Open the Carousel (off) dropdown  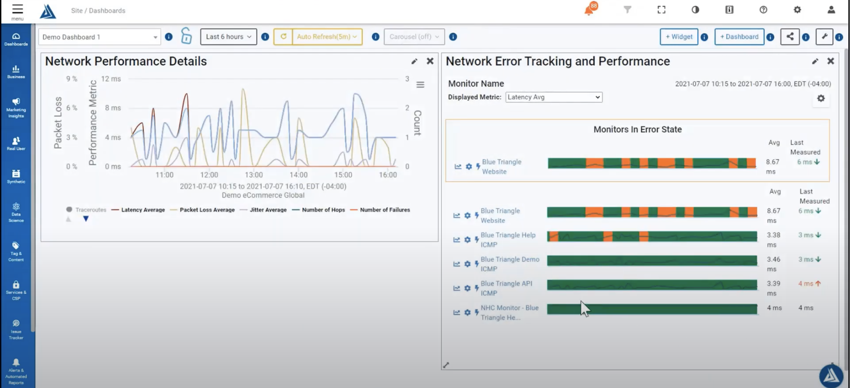pyautogui.click(x=414, y=37)
